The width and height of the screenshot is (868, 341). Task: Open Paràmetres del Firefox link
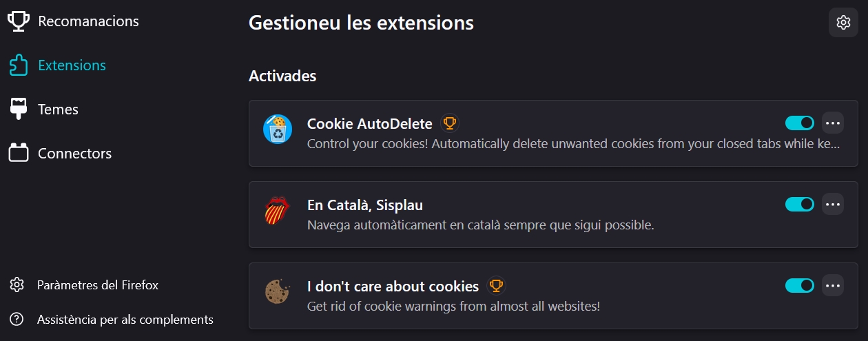tap(97, 285)
